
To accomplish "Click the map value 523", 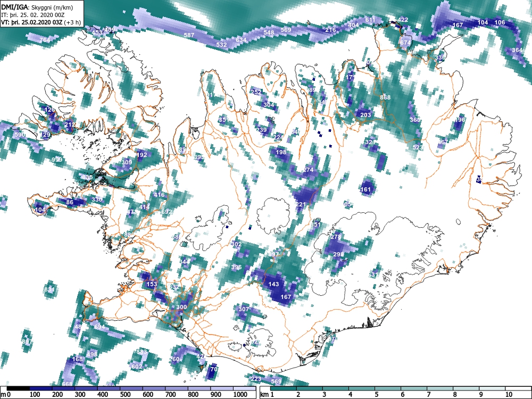I will pos(418,147).
